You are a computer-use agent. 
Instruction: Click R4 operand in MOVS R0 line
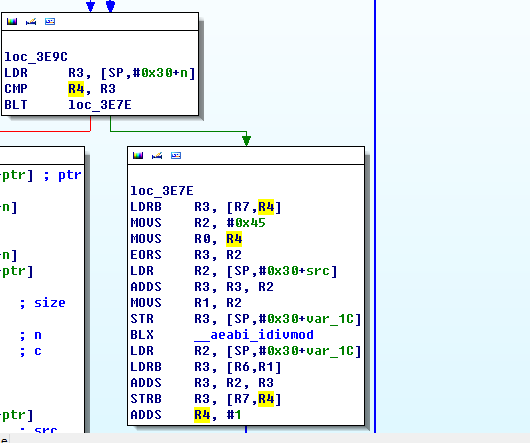click(234, 239)
